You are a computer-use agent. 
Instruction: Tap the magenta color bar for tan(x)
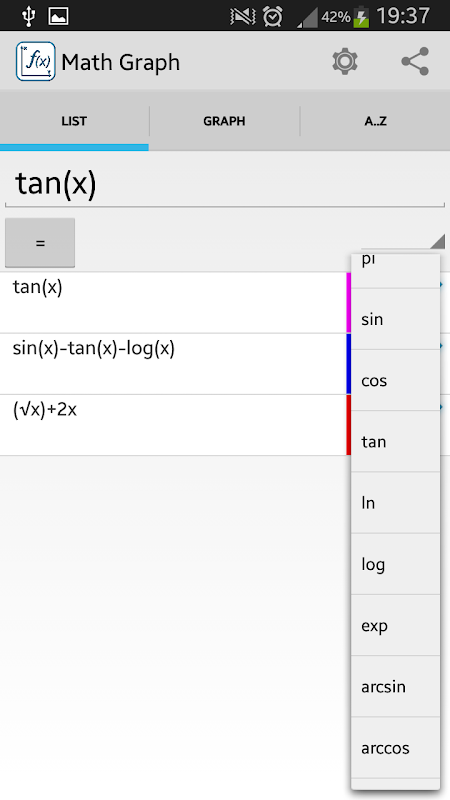coord(348,303)
